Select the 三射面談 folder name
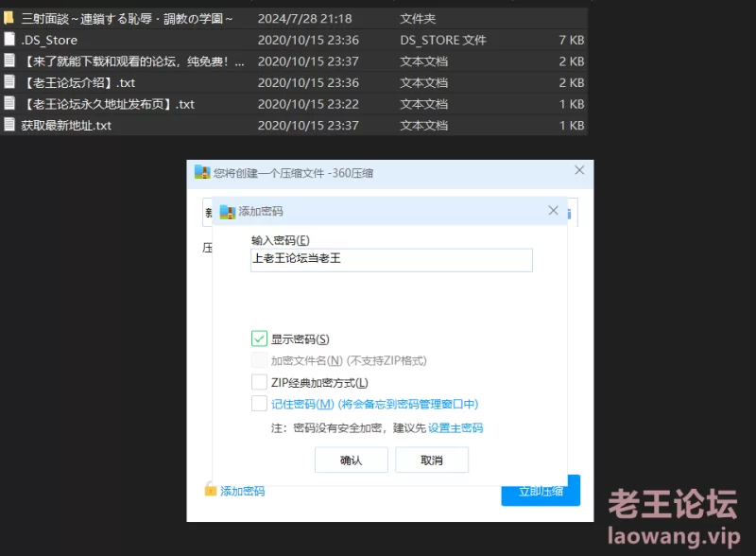This screenshot has width=756, height=556. click(127, 19)
